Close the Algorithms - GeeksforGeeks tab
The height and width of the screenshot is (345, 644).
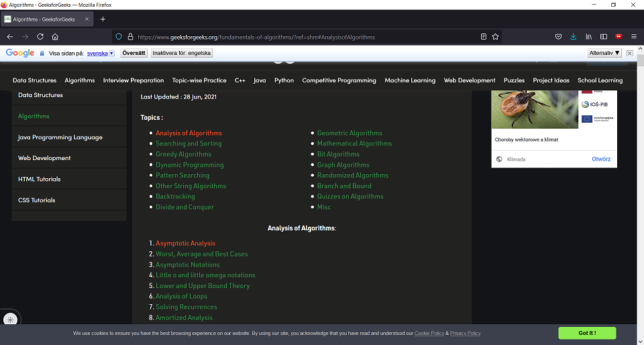pyautogui.click(x=87, y=19)
